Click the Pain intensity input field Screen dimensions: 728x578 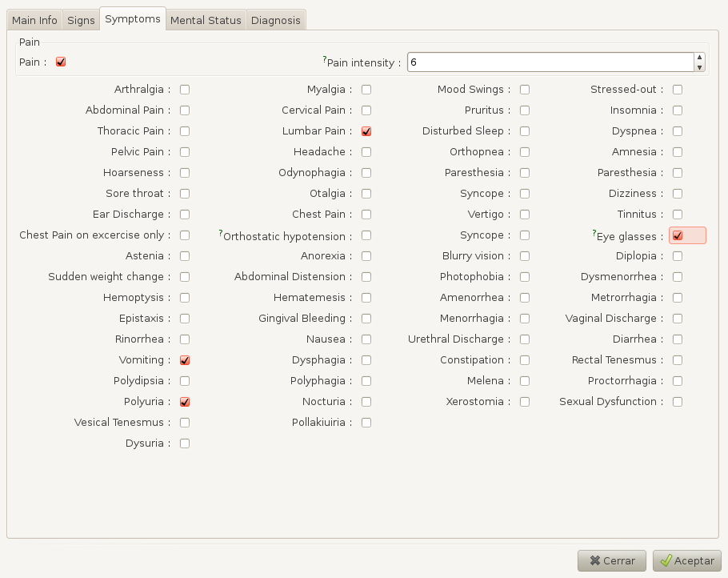[x=550, y=62]
